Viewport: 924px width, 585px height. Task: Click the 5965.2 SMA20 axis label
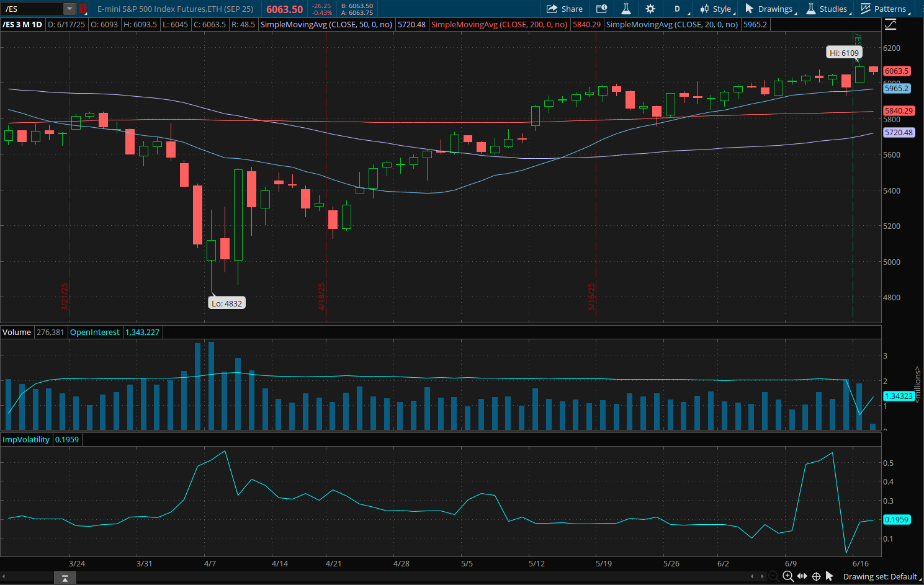pyautogui.click(x=897, y=88)
